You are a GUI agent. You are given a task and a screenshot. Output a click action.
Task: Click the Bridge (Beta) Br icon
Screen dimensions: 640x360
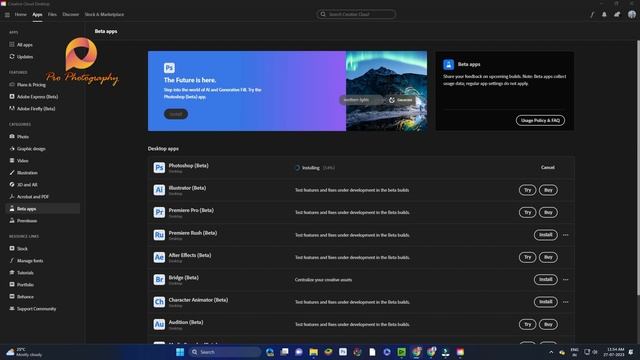(159, 280)
